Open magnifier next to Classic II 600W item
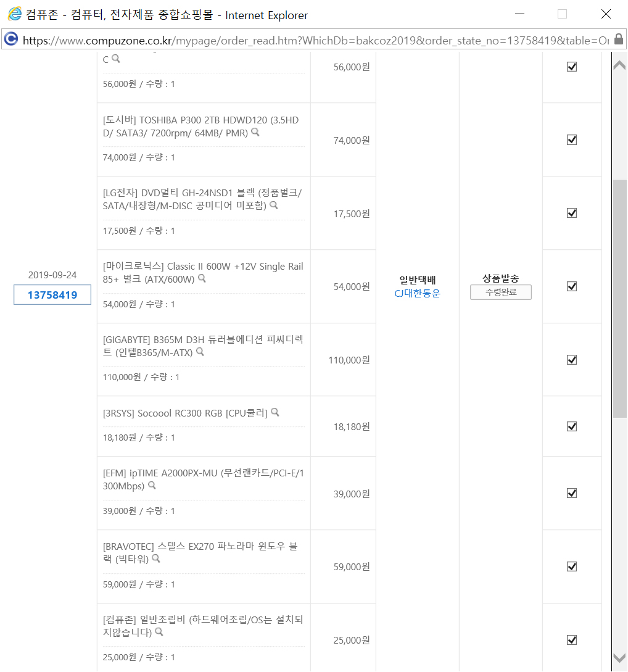Image resolution: width=628 pixels, height=672 pixels. click(x=202, y=278)
